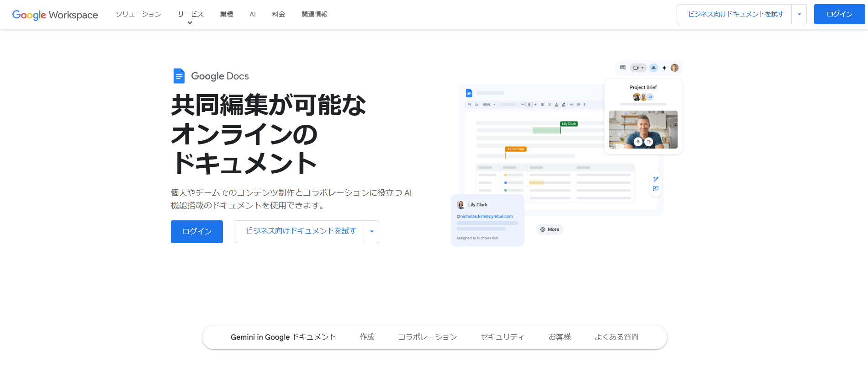Viewport: 868px width, 373px height.
Task: Click the Lily Clark green cursor tag
Action: [x=569, y=124]
